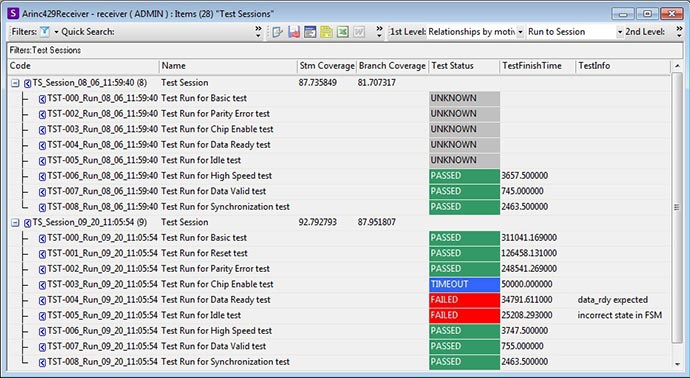This screenshot has width=690, height=378.
Task: Sort by the Name column header
Action: click(x=228, y=66)
